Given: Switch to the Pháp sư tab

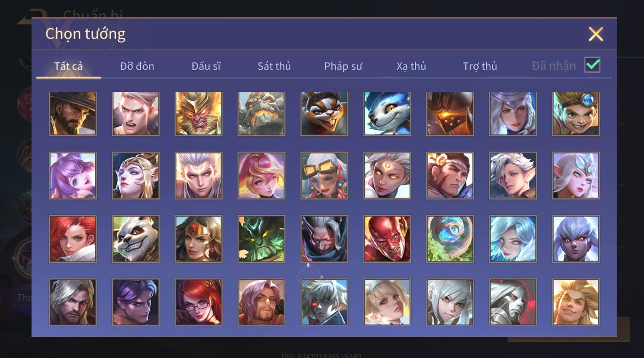Looking at the screenshot, I should 343,66.
